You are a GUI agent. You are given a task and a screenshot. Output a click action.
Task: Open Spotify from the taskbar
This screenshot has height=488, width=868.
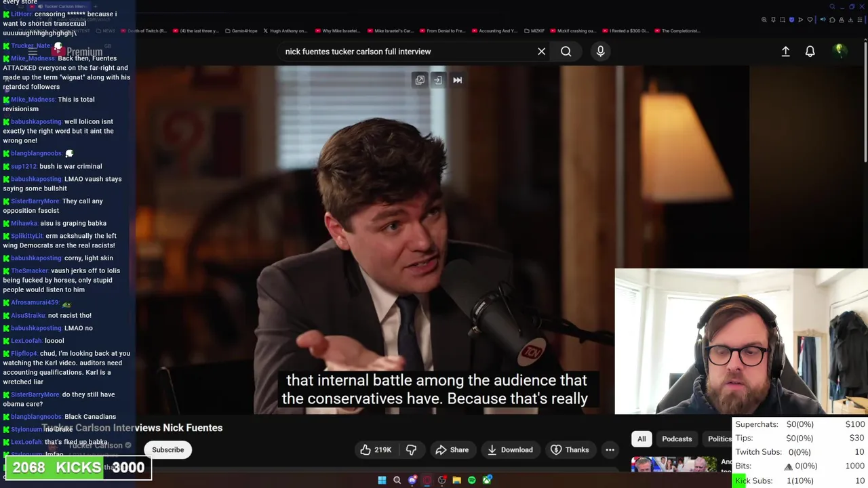coord(472,480)
